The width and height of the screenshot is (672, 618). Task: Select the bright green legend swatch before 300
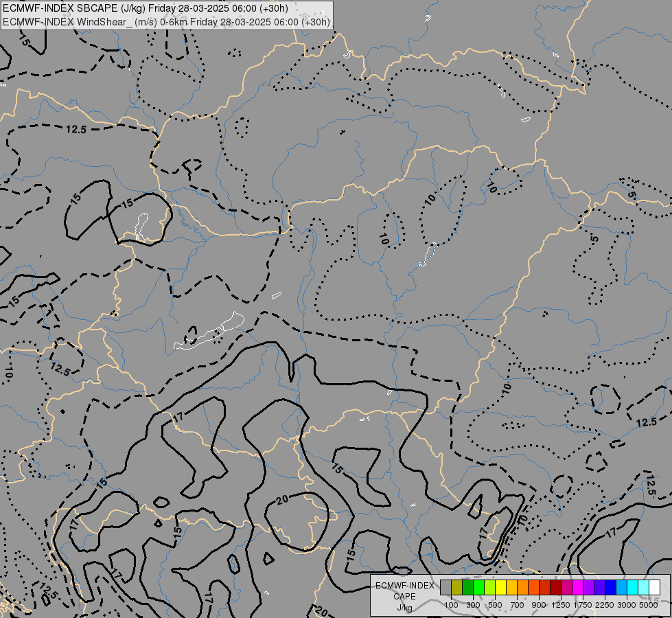(x=478, y=587)
